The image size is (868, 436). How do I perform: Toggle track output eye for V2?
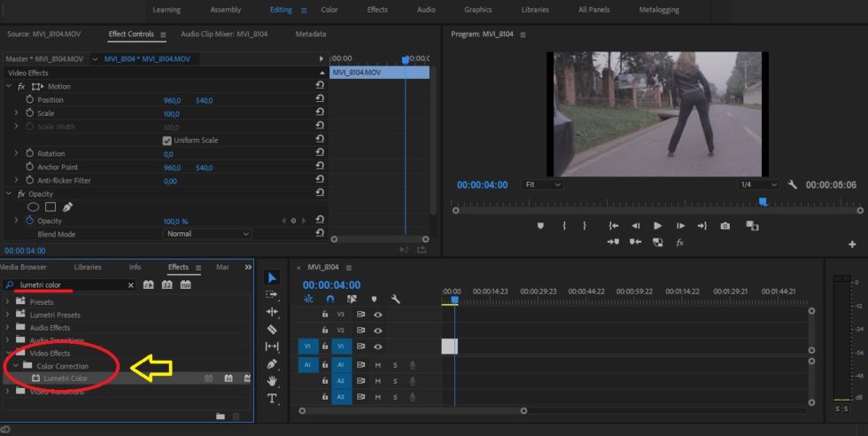(378, 331)
